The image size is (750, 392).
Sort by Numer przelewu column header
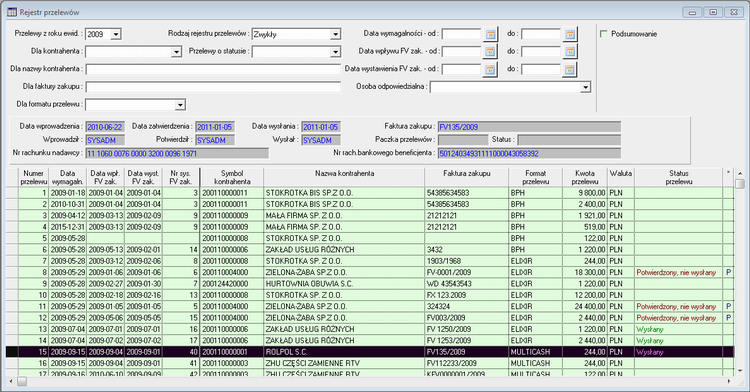(x=33, y=177)
